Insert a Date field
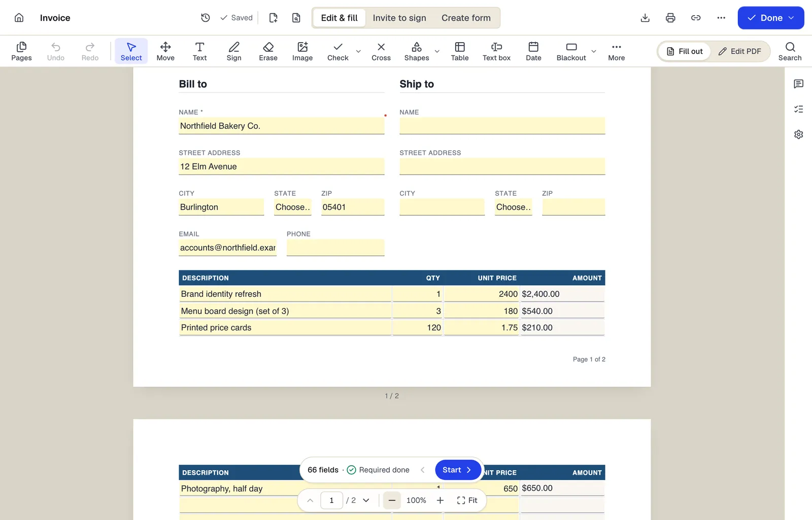 coord(533,51)
